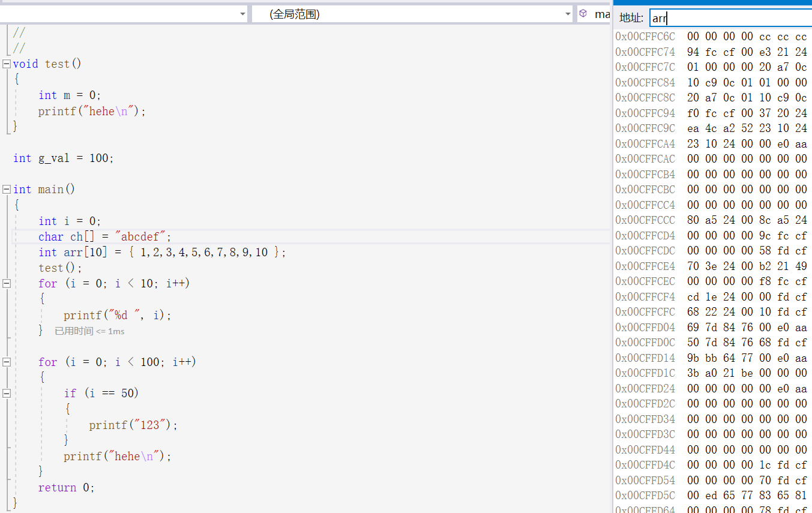
Task: Click the member cube icon beside ma
Action: 583,13
